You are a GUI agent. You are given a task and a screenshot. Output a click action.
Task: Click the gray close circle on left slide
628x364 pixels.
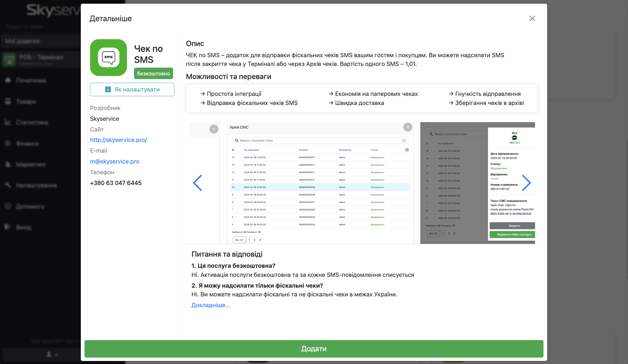point(214,129)
